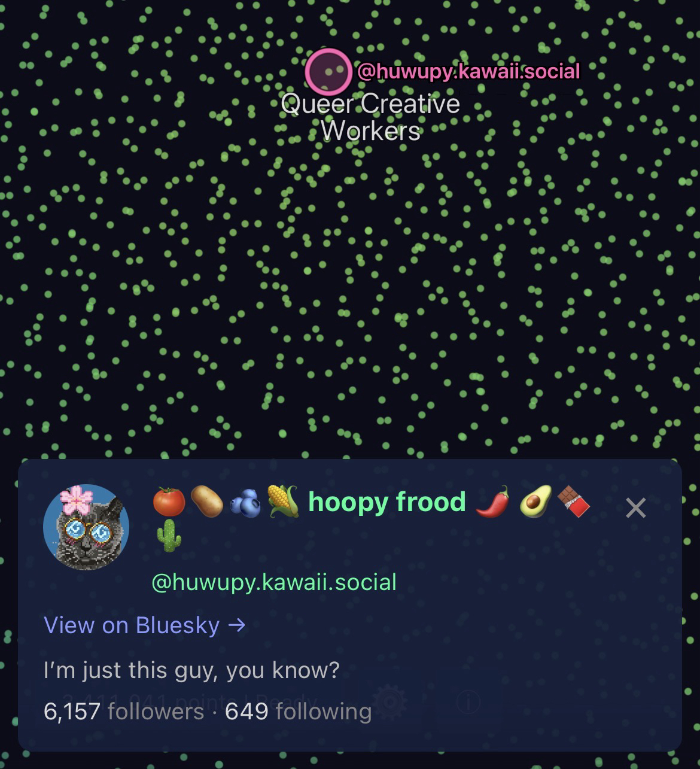
Task: Click the potato emoji in the name
Action: coord(206,501)
